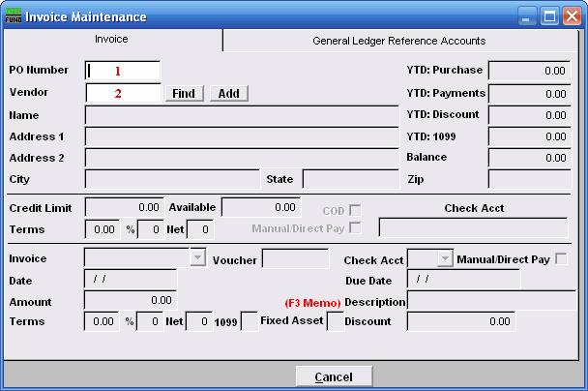Click the Cancel button
Screen dimensions: 588x391
[334, 376]
